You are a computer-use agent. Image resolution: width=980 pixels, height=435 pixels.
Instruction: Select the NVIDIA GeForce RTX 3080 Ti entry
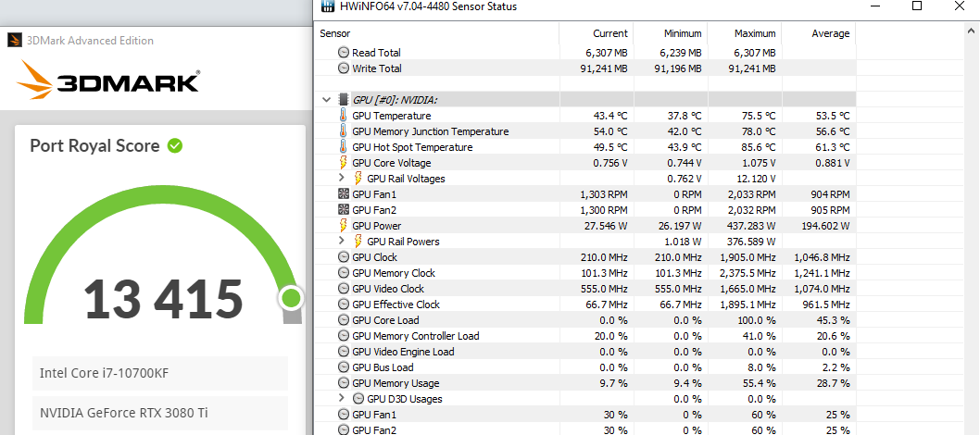160,413
